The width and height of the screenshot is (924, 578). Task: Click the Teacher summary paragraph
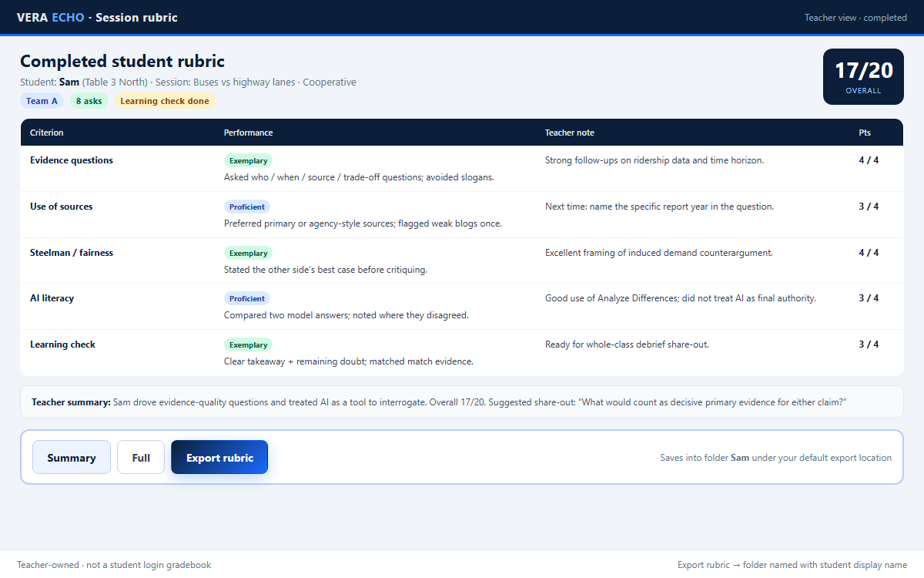click(x=461, y=402)
